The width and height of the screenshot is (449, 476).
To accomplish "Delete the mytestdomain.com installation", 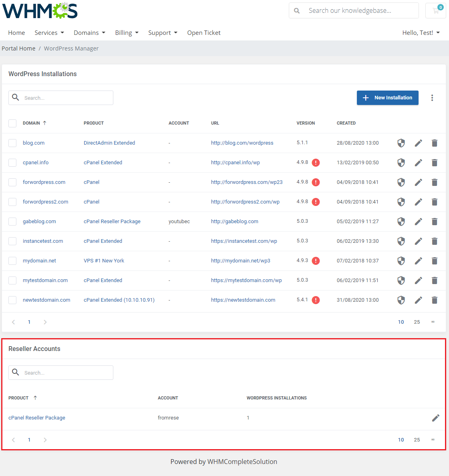I will 435,280.
